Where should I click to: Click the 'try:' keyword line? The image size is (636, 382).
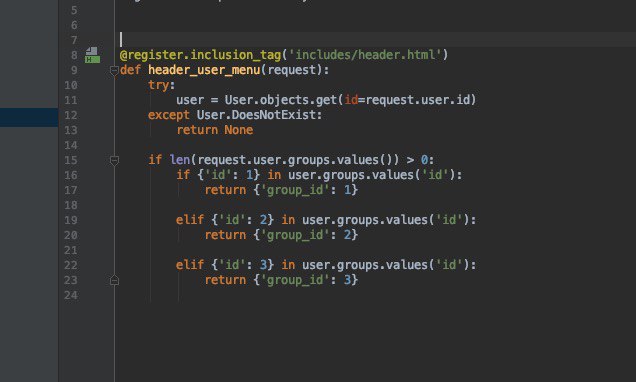[161, 85]
